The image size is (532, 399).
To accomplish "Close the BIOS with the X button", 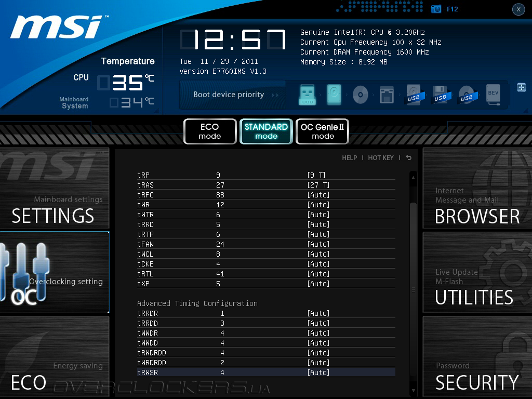I will 518,9.
